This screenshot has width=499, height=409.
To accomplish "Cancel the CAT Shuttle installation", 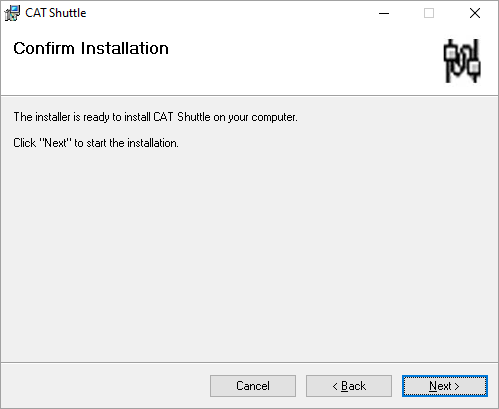I will 253,386.
